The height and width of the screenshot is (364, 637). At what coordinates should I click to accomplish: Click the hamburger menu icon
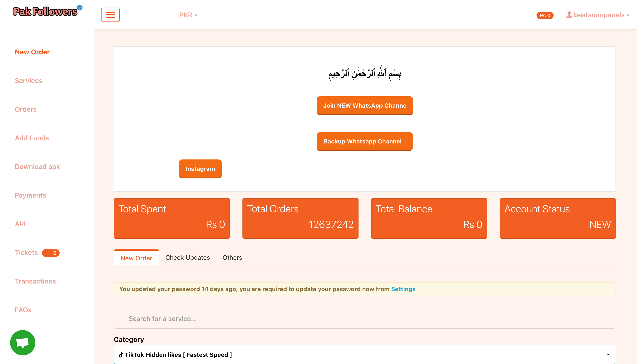pos(110,15)
